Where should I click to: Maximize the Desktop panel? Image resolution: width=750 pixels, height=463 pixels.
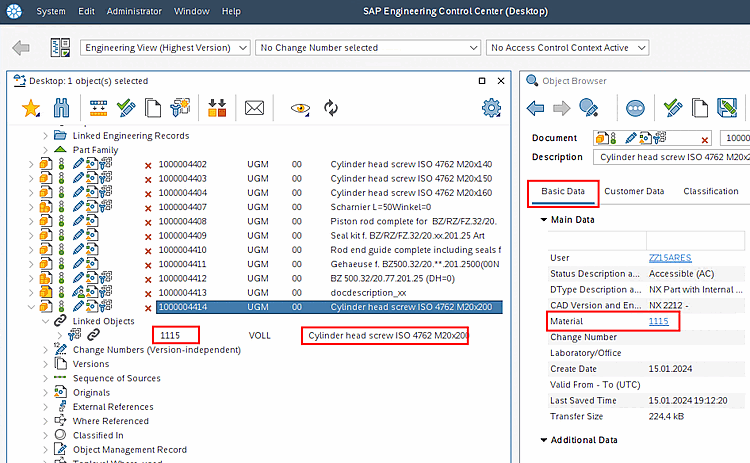[482, 81]
